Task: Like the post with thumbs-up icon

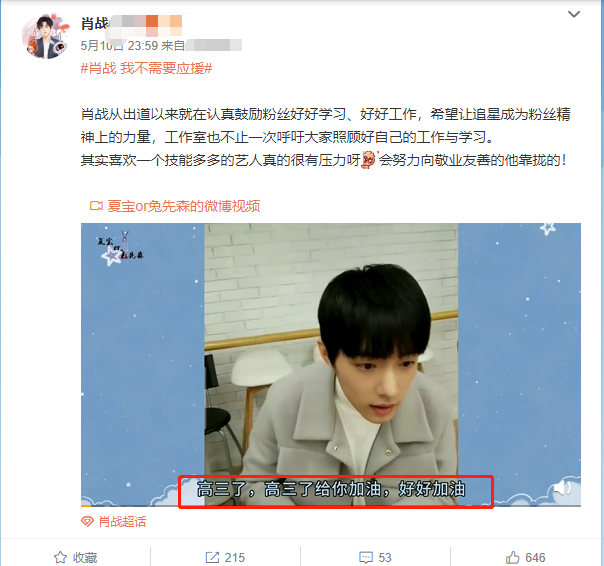Action: tap(513, 557)
